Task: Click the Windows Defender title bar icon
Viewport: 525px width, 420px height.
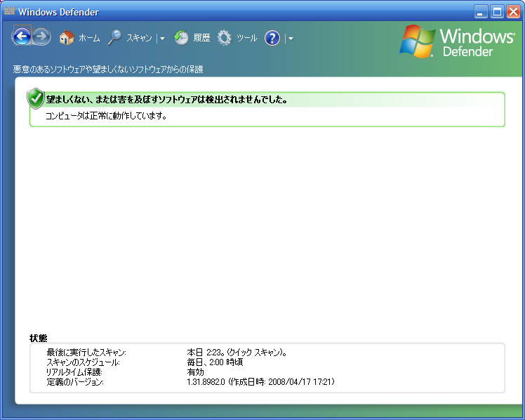Action: [x=9, y=12]
